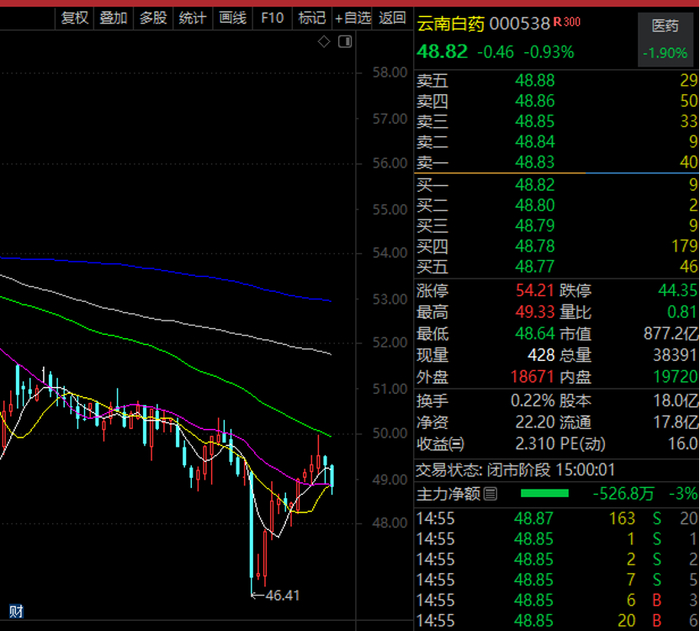Image resolution: width=700 pixels, height=631 pixels.
Task: Select 卖四 ask price 48.86
Action: click(535, 101)
